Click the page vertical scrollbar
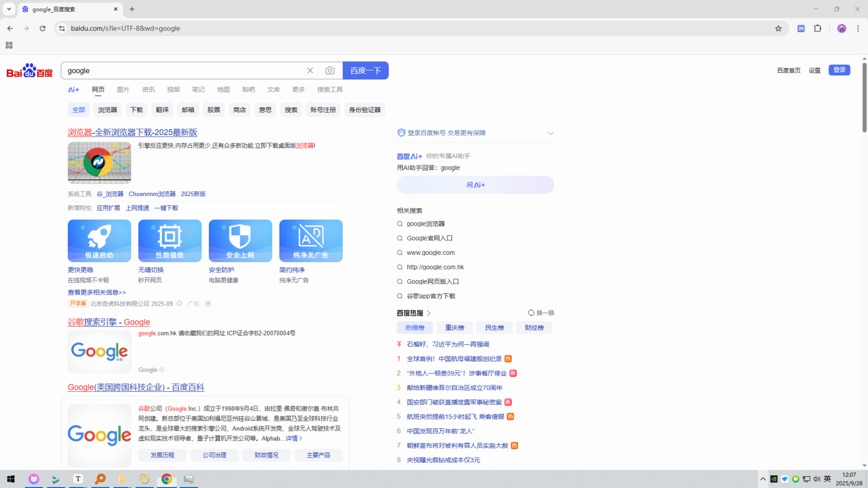The height and width of the screenshot is (488, 868). click(864, 98)
